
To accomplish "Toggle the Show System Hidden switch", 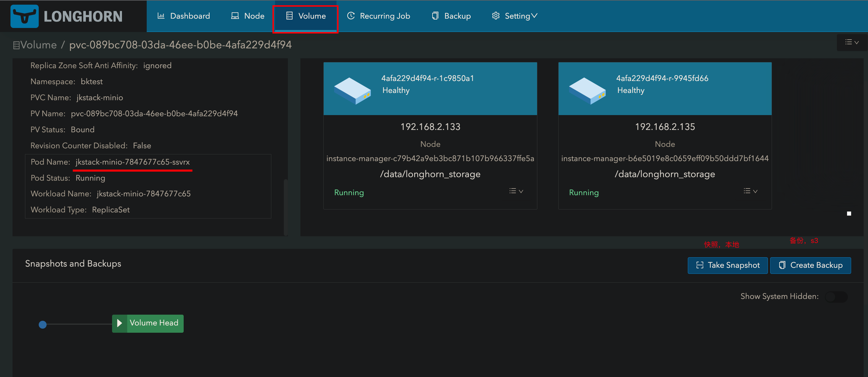I will [836, 297].
